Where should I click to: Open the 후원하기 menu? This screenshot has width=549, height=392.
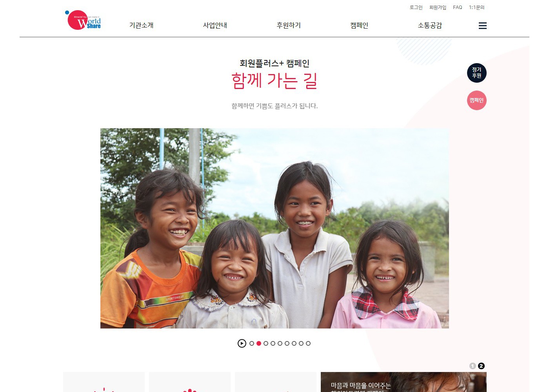pyautogui.click(x=289, y=25)
